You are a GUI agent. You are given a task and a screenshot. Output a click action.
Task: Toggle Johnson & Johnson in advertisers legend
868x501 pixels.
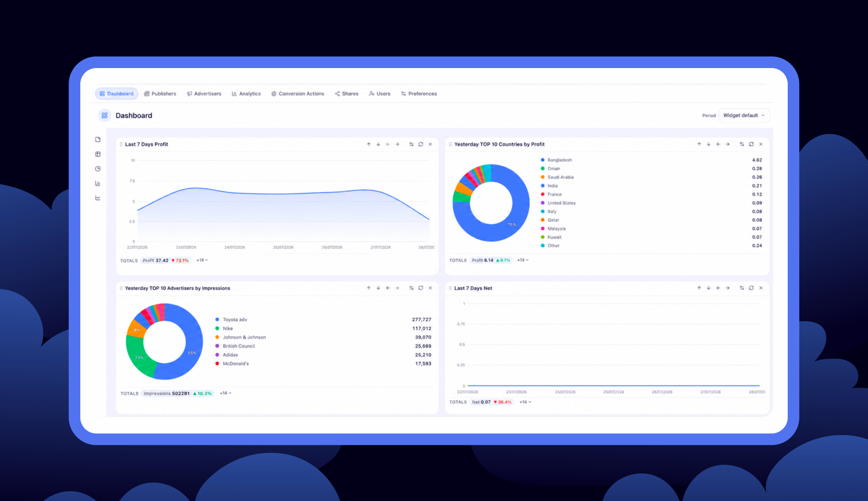pos(241,337)
